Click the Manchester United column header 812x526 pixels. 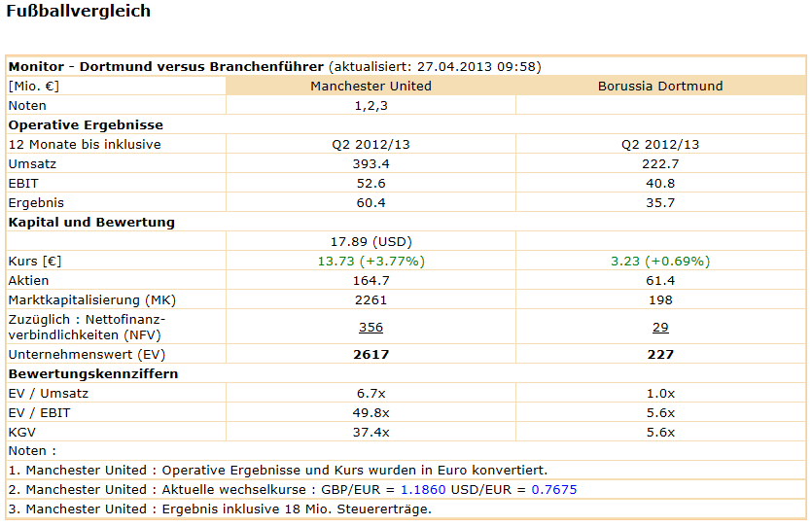[x=371, y=86]
